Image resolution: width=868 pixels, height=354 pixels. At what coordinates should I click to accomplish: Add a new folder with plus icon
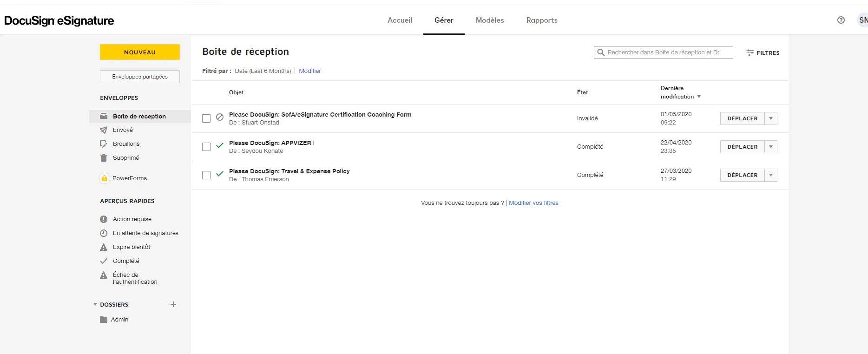(x=173, y=304)
